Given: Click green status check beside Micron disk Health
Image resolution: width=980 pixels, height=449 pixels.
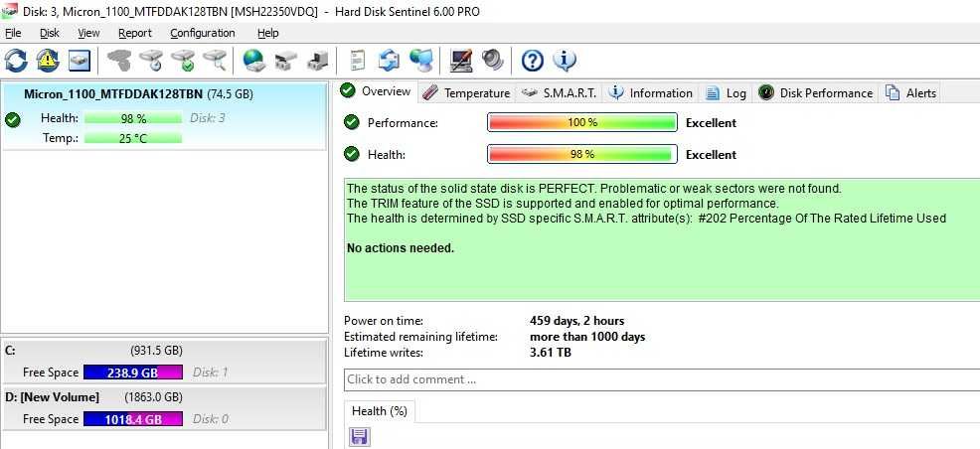Looking at the screenshot, I should coord(12,118).
